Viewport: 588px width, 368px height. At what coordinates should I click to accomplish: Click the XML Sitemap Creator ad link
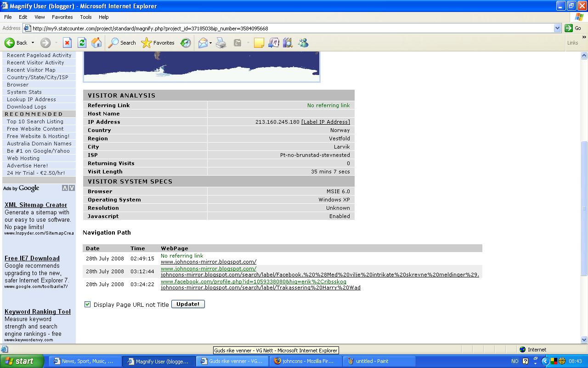[x=36, y=205]
